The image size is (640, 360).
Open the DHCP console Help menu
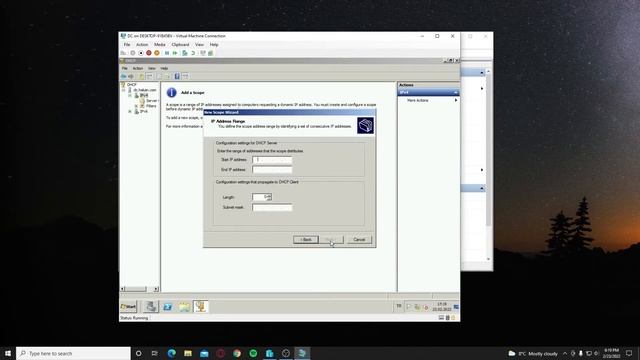(164, 68)
